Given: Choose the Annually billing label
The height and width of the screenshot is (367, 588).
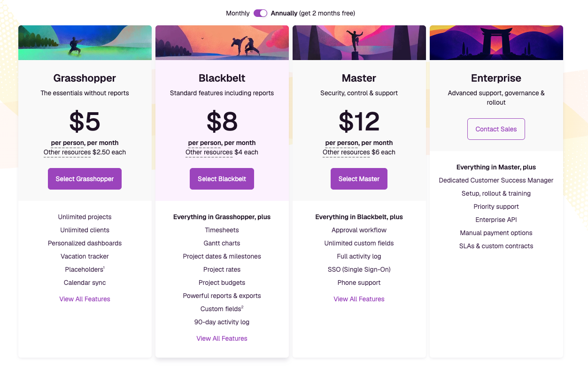Looking at the screenshot, I should pos(284,13).
